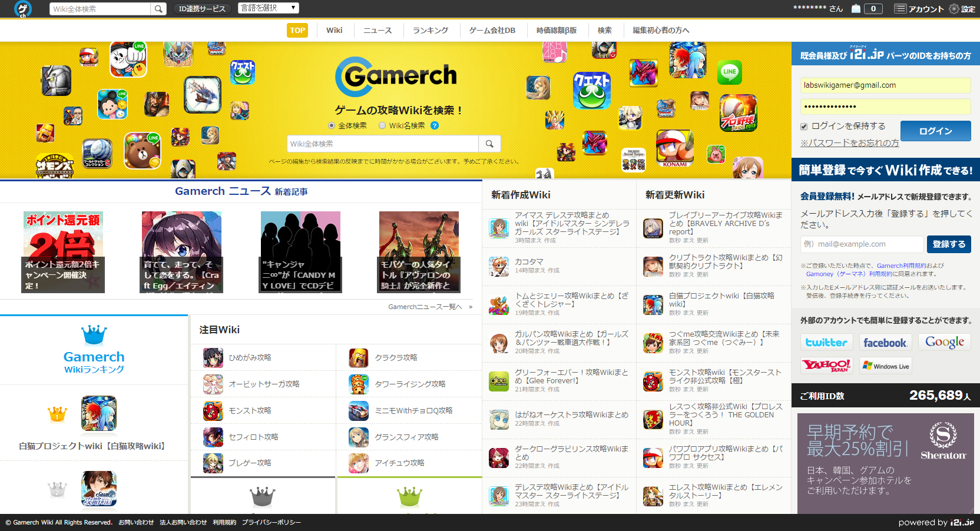This screenshot has width=980, height=531.
Task: Click the クラクラ攻略 game icon
Action: [x=359, y=357]
